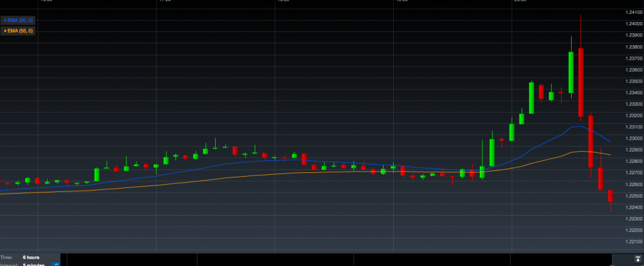Viewport: 644px width, 266px height.
Task: Select the 1.22500 price axis label
Action: (x=630, y=196)
